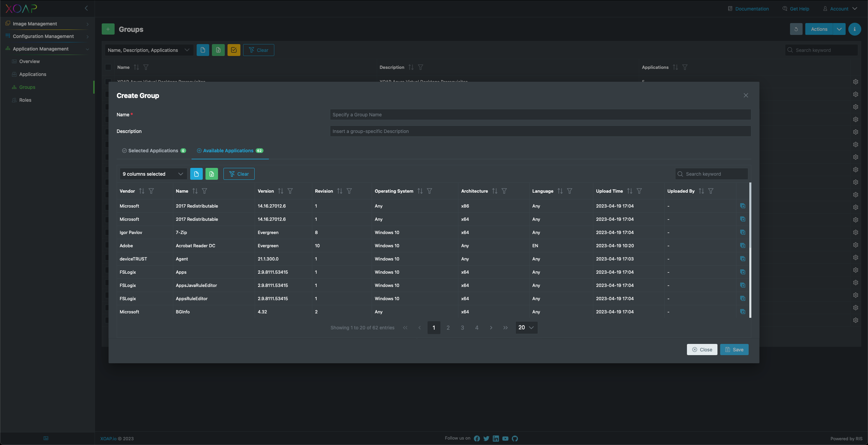Open the XOAP LinkedIn icon

496,439
